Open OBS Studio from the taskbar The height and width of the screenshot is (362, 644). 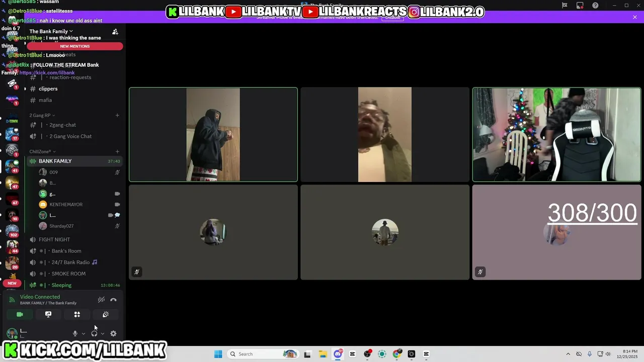[x=367, y=354]
